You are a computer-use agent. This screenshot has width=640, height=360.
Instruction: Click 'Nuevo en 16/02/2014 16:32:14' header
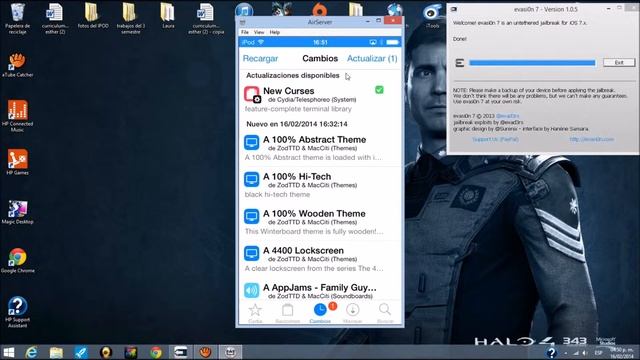click(297, 124)
